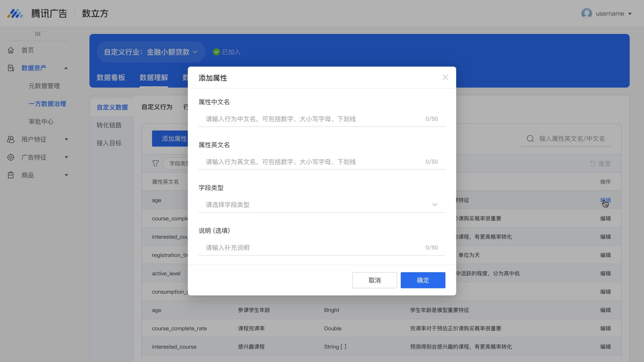Click 编辑 for the first age row
644x362 pixels.
pos(605,200)
